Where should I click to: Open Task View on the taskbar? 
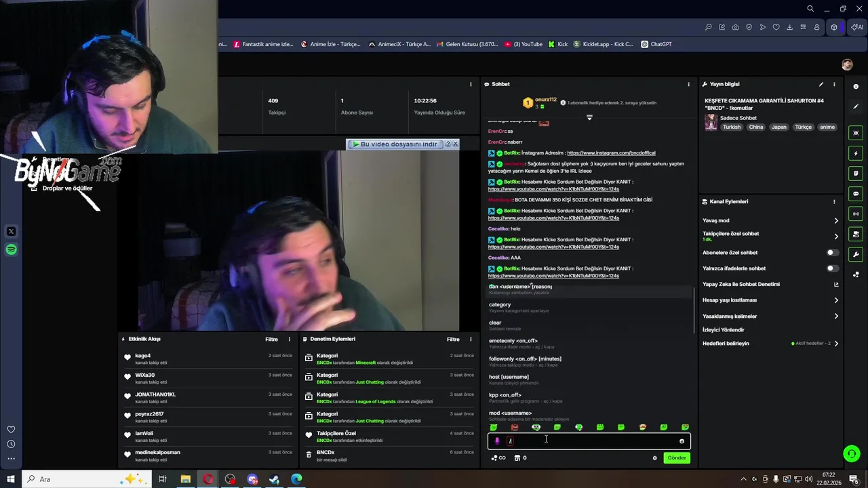tap(163, 479)
